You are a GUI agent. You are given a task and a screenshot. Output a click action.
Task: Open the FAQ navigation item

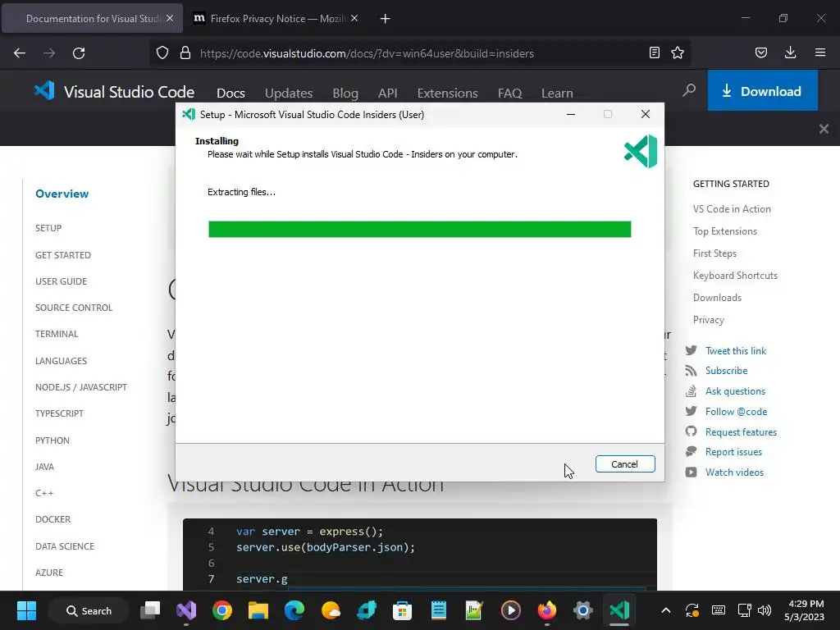[509, 94]
